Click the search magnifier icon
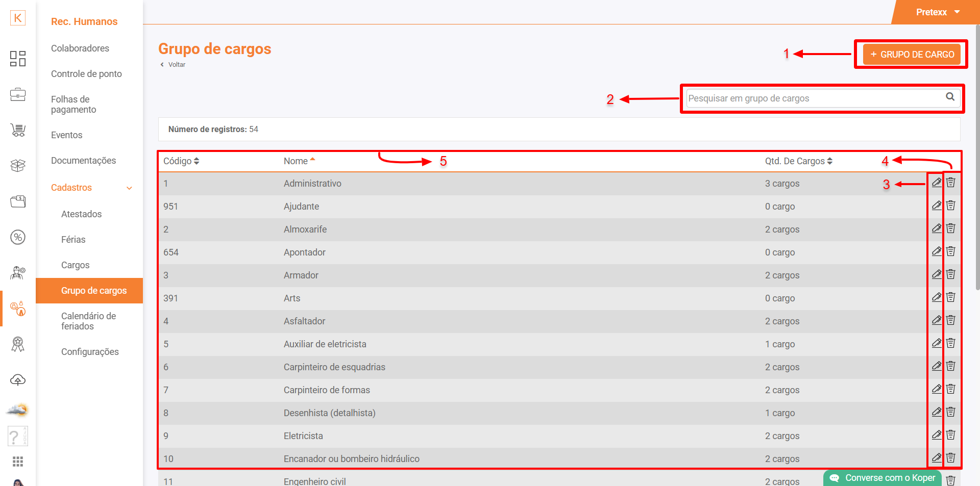Viewport: 980px width, 486px height. (x=950, y=97)
